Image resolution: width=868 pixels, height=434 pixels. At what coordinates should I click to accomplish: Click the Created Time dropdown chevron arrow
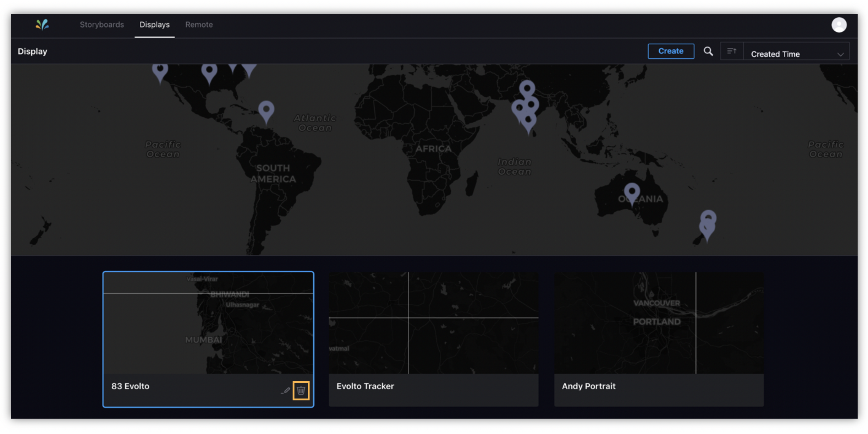[x=840, y=54]
